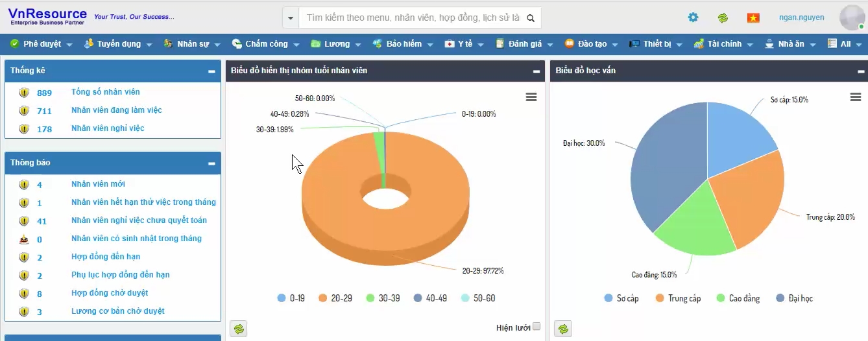Refresh the age group chart
Viewport: 868px width, 341px height.
pos(239,329)
